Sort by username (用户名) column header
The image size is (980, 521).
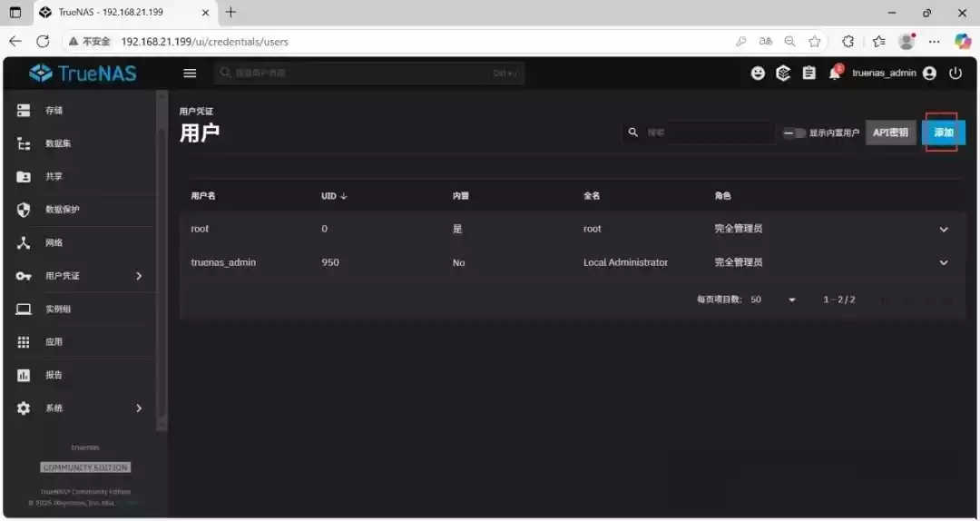[x=203, y=196]
